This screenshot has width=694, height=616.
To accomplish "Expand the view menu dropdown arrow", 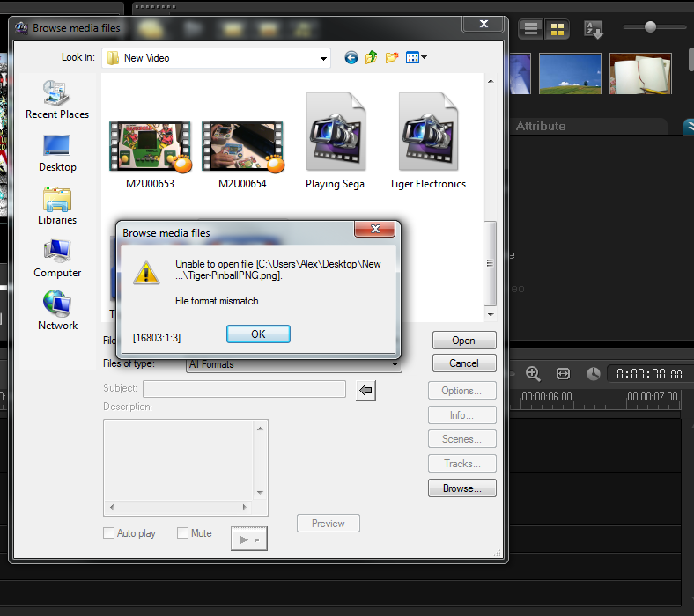I will click(425, 58).
